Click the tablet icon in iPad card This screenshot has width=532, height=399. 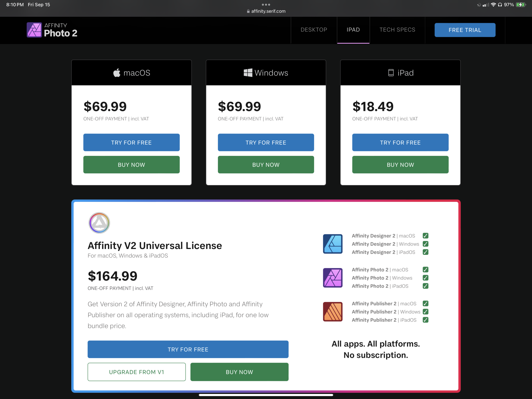[391, 73]
